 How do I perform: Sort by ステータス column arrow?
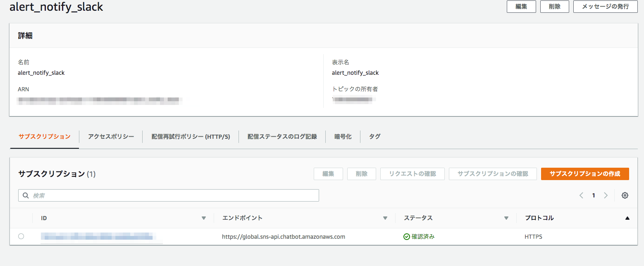click(x=506, y=218)
